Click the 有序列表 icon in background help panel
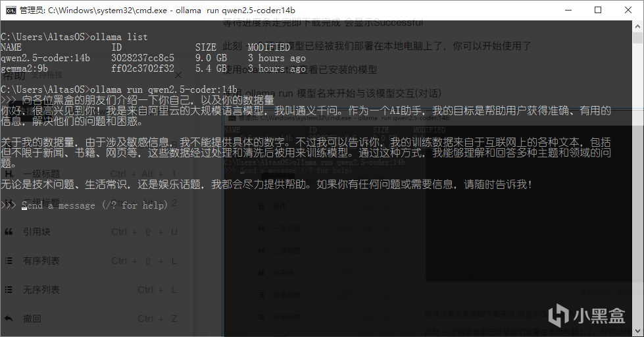Screen dimensions: 644x337 click(x=9, y=261)
